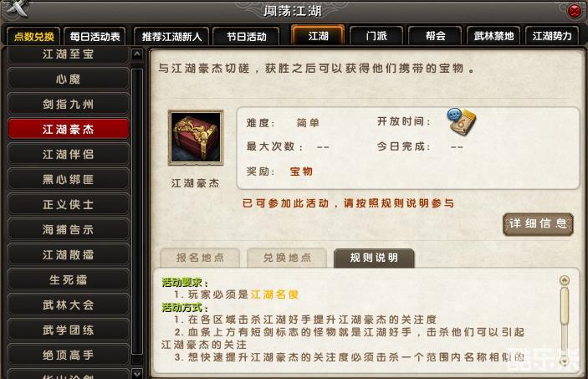Open the 每日活动表 tab
The image size is (588, 379).
95,37
